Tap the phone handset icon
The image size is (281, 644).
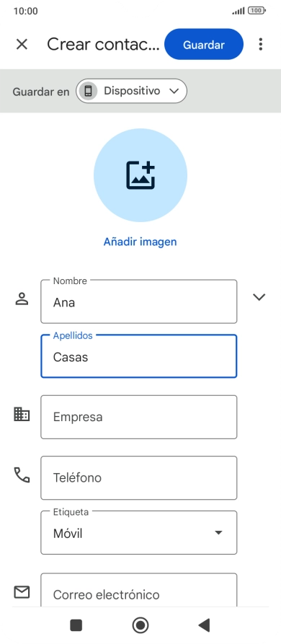click(22, 475)
